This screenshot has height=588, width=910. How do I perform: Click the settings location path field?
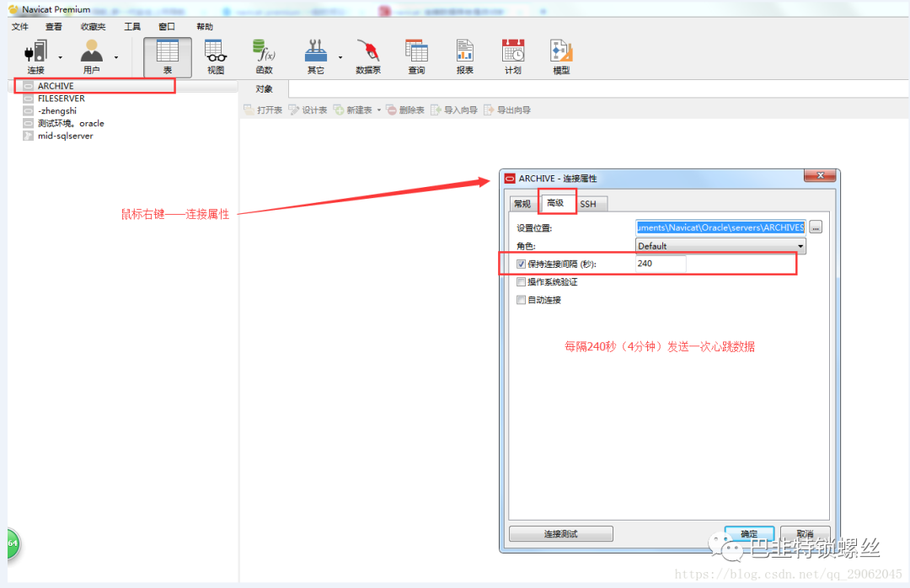[720, 227]
